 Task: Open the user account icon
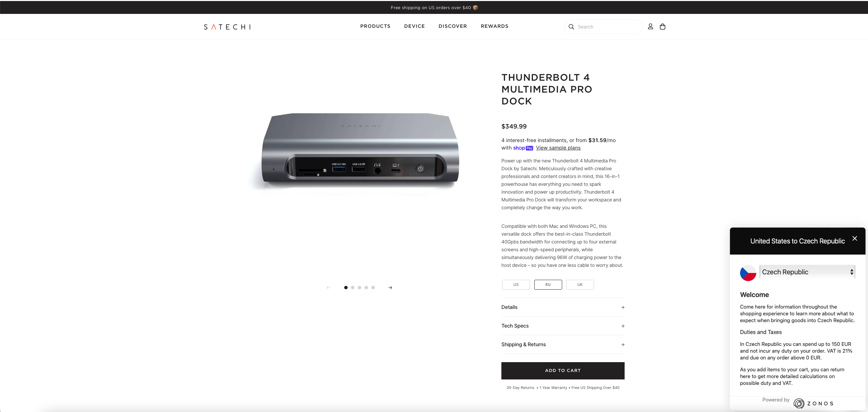(x=650, y=26)
